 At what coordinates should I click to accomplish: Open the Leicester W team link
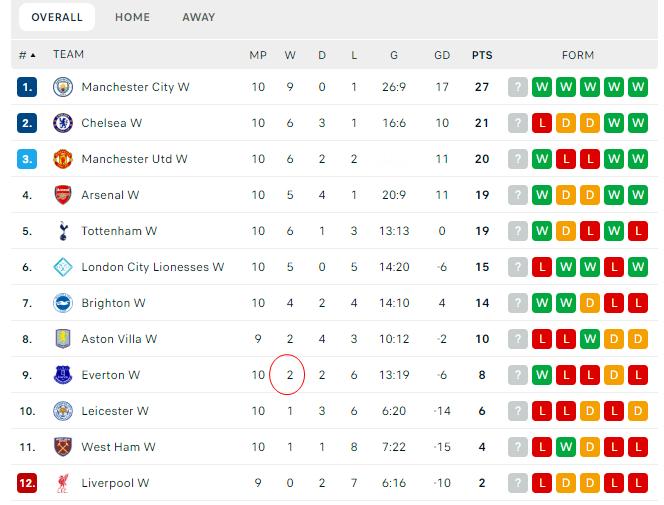point(115,411)
